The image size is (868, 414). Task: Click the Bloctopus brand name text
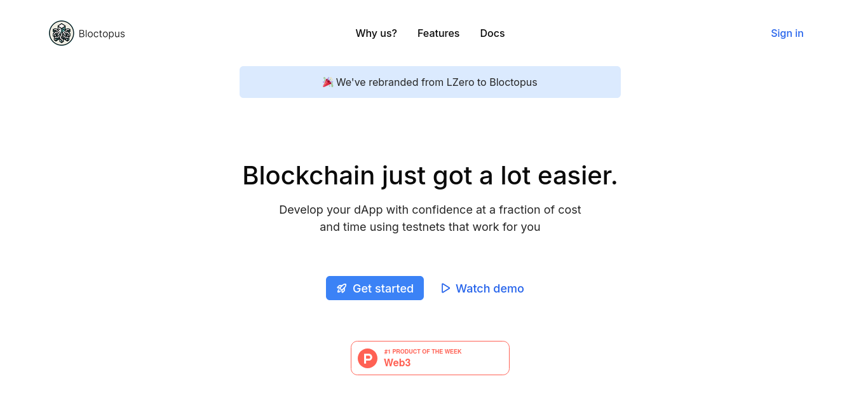point(102,34)
